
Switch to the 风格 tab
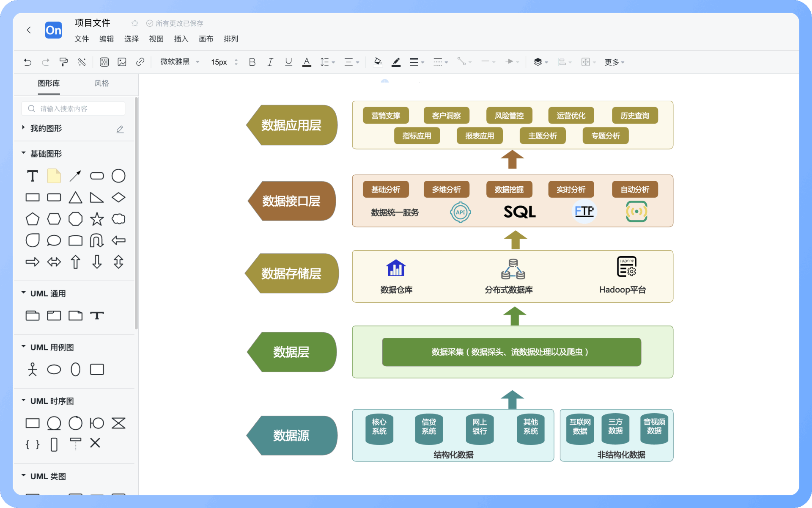[x=101, y=83]
